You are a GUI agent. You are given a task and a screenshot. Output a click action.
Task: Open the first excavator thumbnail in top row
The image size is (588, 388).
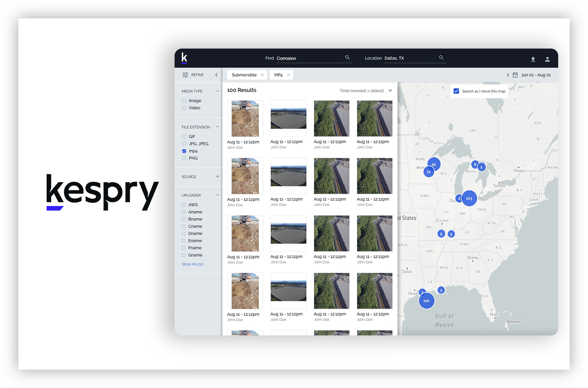tap(245, 118)
